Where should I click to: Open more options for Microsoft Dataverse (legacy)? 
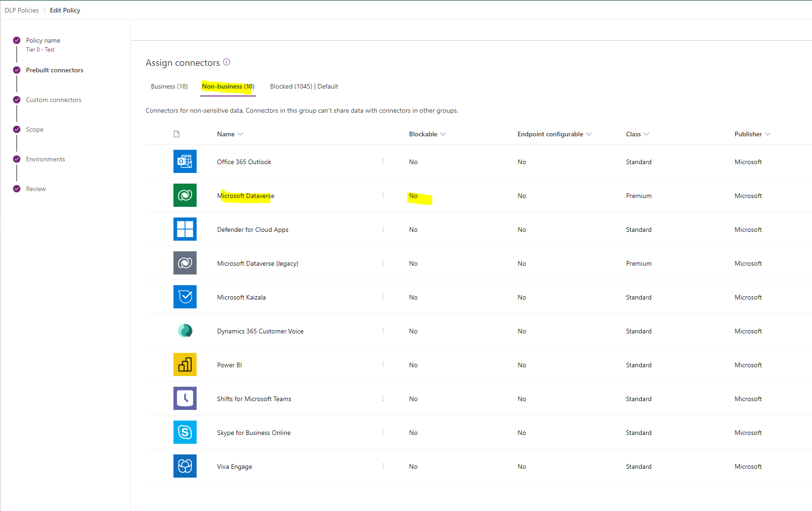tap(383, 263)
